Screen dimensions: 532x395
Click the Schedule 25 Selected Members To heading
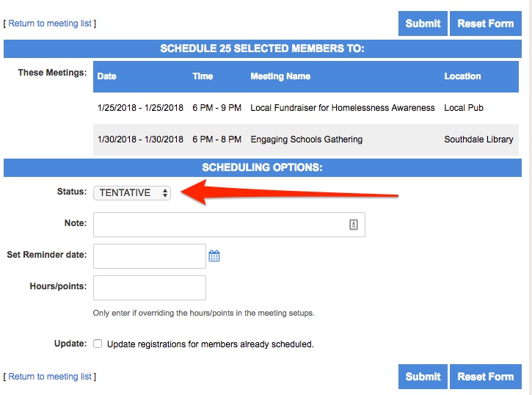[263, 48]
